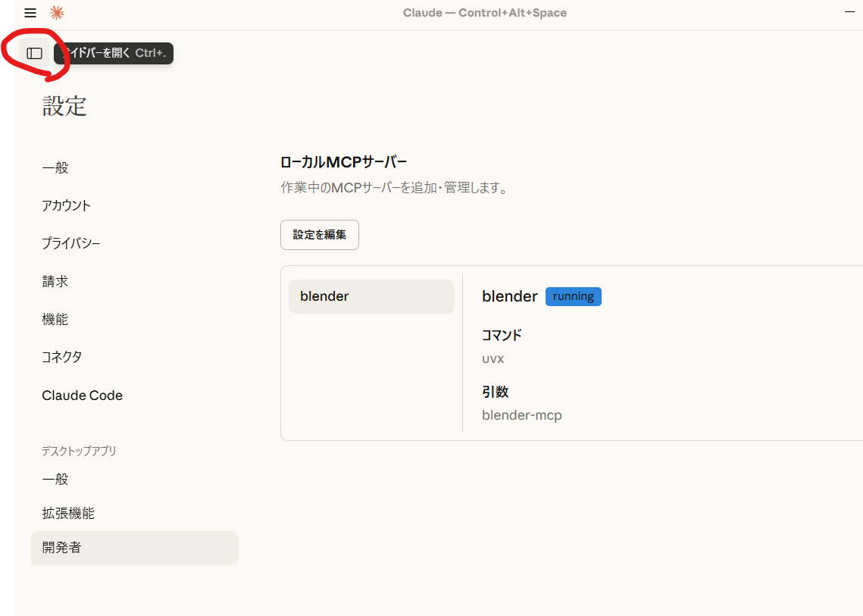
Task: Click the 引数 label
Action: tap(495, 392)
